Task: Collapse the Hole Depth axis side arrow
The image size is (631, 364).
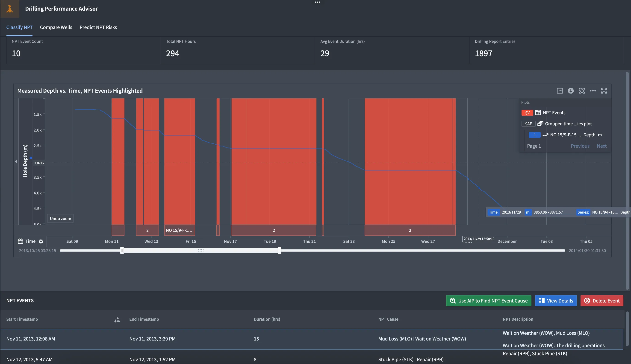Action: (16, 161)
